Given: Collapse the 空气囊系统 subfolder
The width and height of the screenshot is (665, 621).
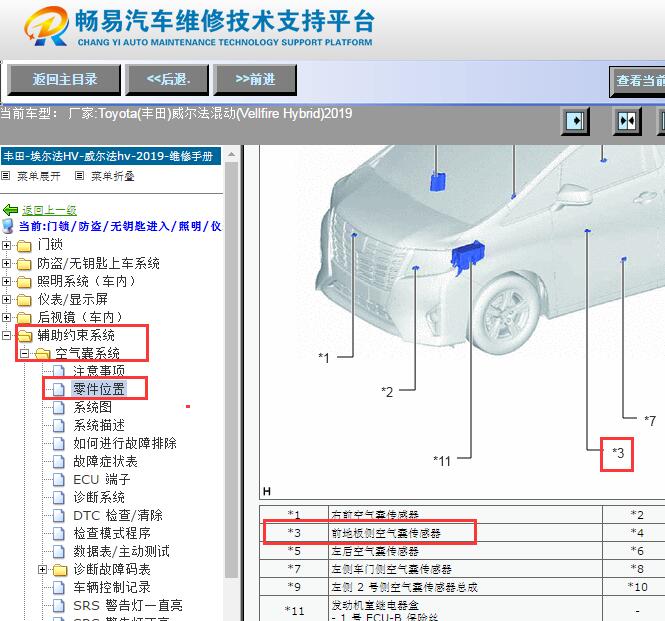Looking at the screenshot, I should (25, 353).
